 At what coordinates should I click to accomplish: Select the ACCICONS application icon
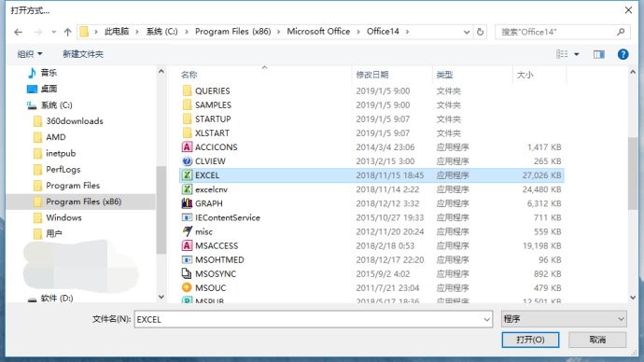(x=187, y=146)
